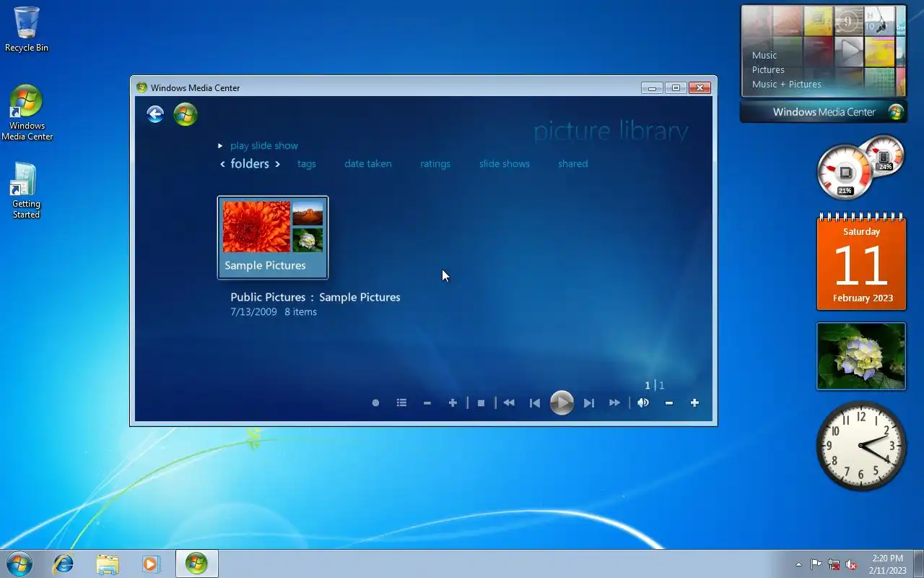Switch to ratings view

[435, 164]
